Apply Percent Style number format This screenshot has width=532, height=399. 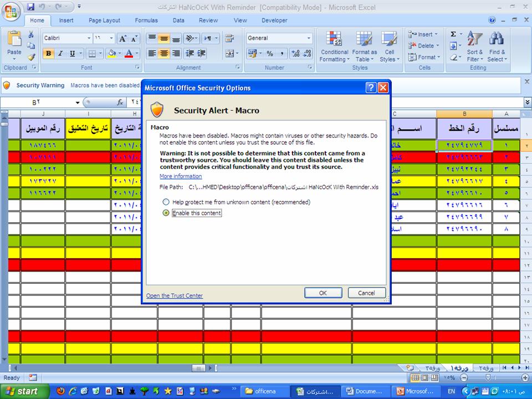[270, 54]
